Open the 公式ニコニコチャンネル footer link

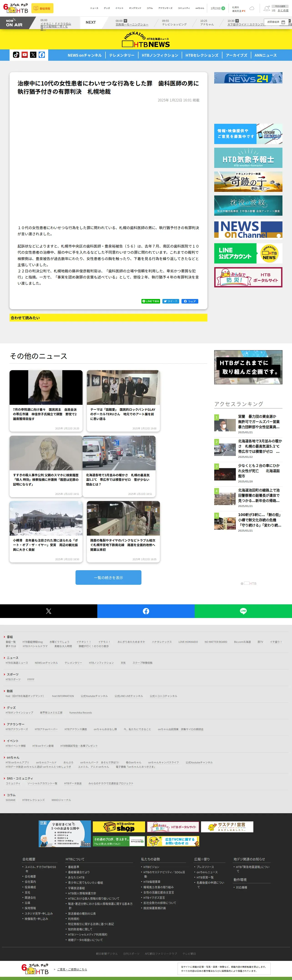click(164, 696)
